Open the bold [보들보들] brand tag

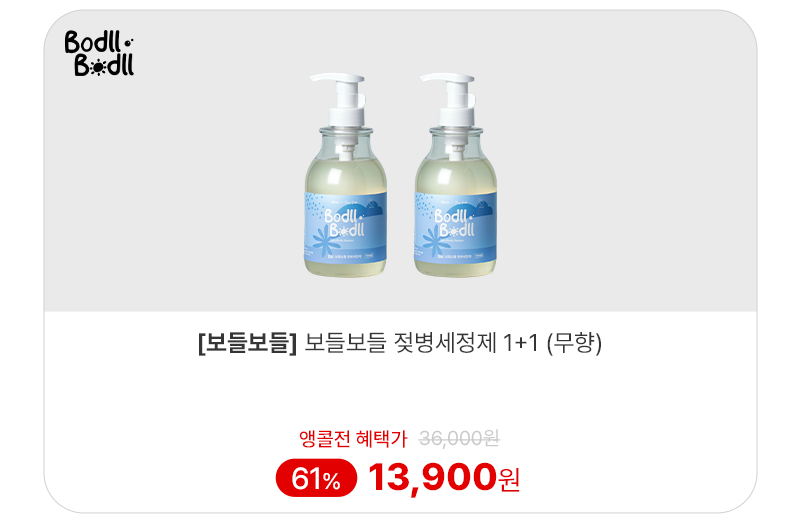pos(247,343)
